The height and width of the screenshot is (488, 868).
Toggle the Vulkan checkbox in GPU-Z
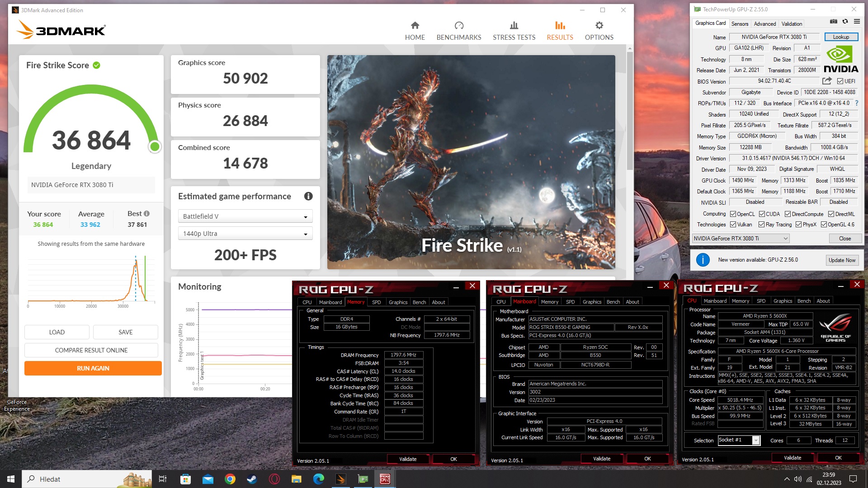(733, 225)
